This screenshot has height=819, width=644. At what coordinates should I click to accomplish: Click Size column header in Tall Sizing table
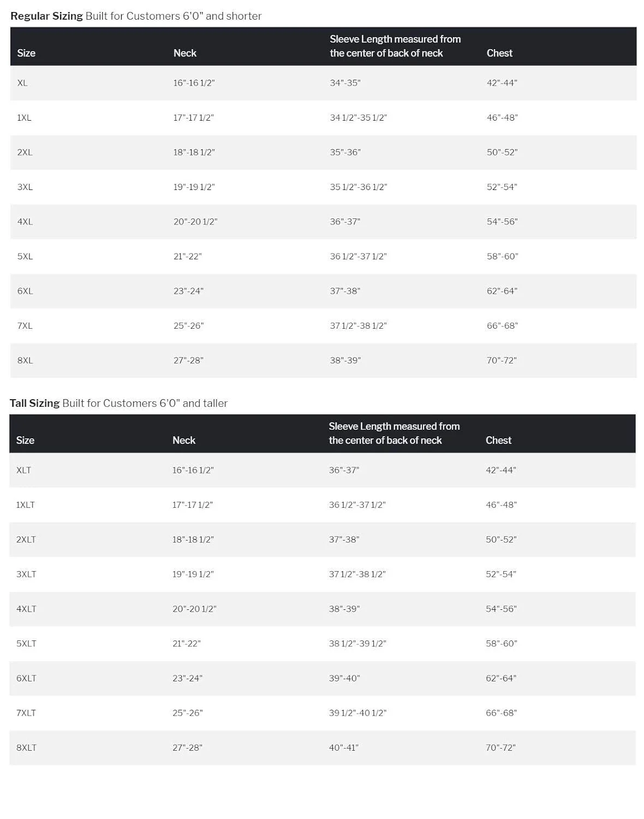25,440
